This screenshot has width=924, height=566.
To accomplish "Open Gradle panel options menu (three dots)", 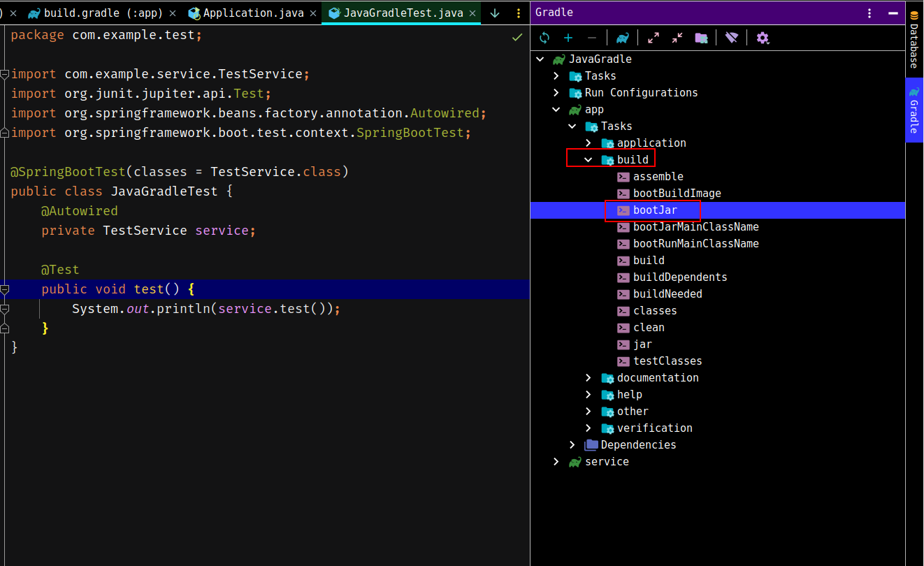I will pos(869,13).
